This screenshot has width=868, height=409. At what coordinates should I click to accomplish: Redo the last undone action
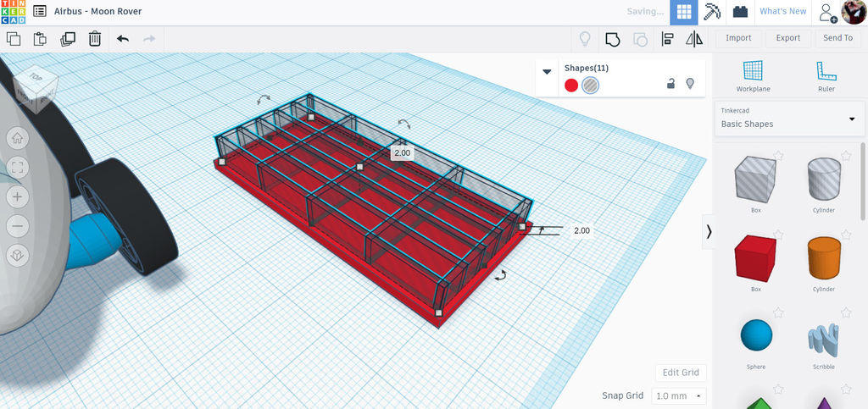pos(149,39)
